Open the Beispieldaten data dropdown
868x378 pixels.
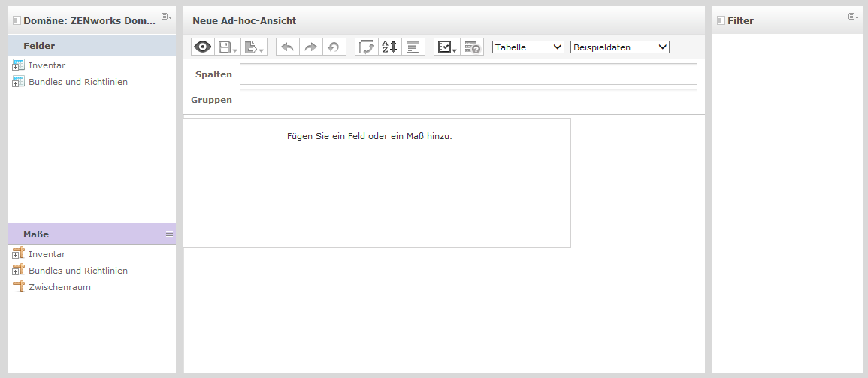coord(620,47)
